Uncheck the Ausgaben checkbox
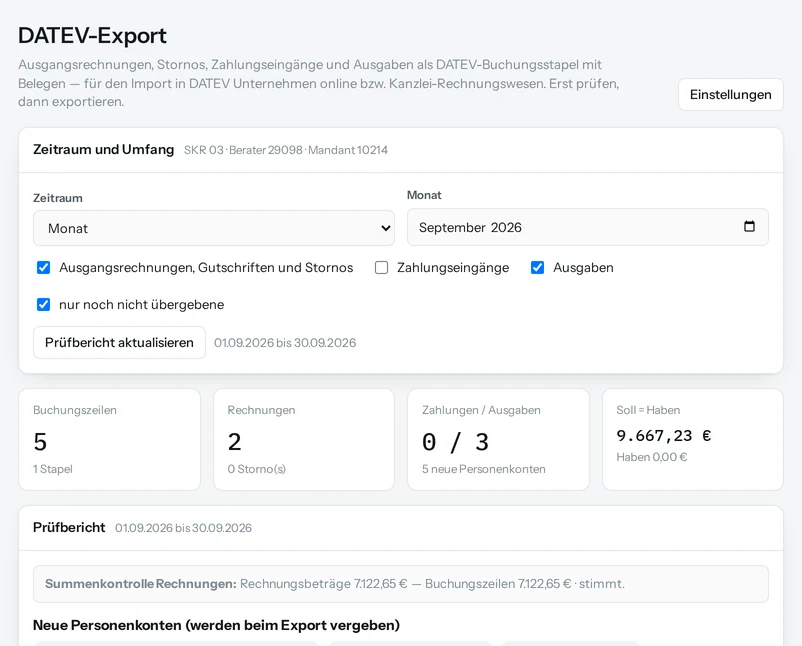Image resolution: width=802 pixels, height=646 pixels. click(537, 268)
